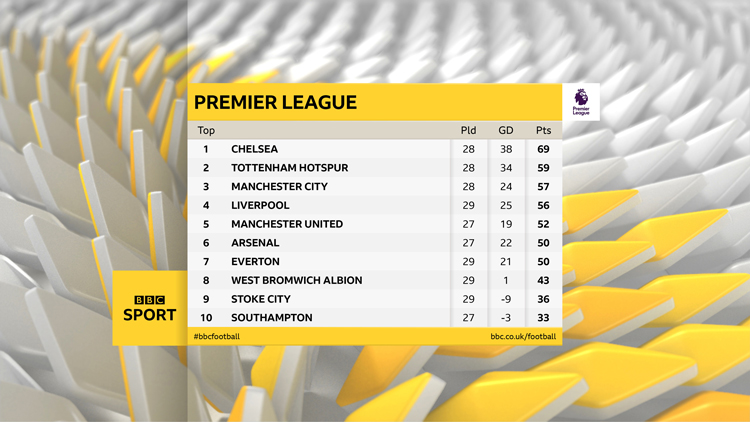Image resolution: width=750 pixels, height=422 pixels.
Task: Open the bbc.co.uk/football link
Action: (523, 337)
